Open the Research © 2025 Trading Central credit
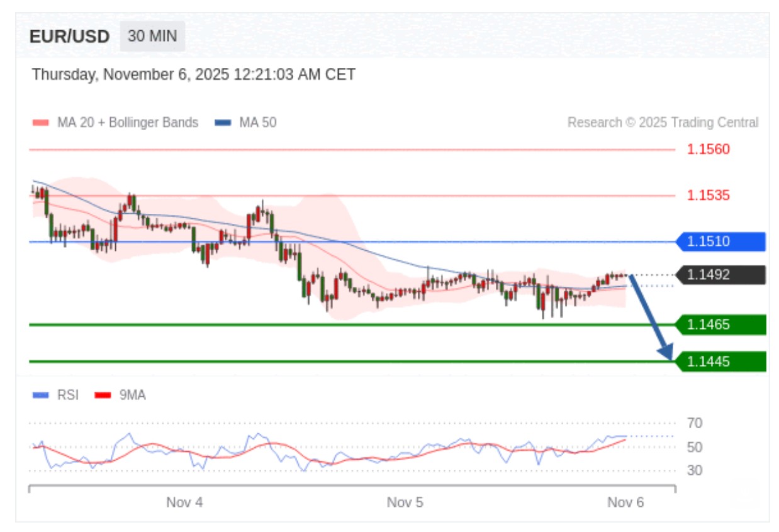This screenshot has width=779, height=532. point(663,123)
